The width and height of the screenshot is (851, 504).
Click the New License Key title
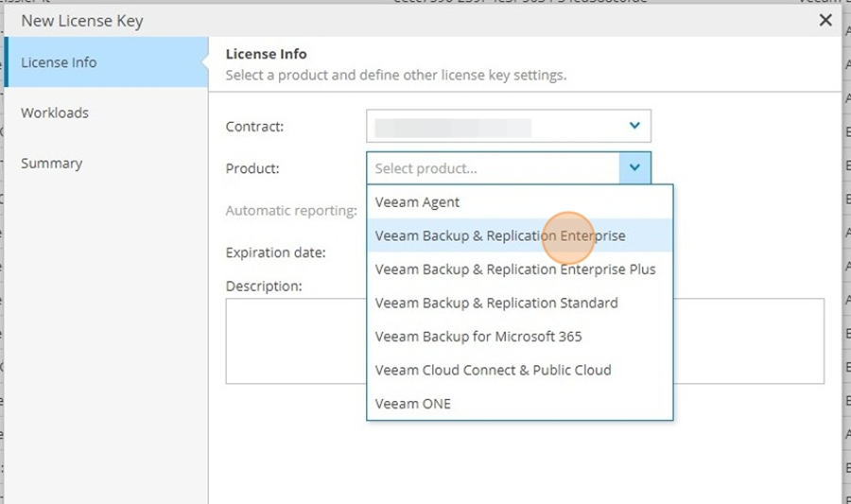coord(82,21)
